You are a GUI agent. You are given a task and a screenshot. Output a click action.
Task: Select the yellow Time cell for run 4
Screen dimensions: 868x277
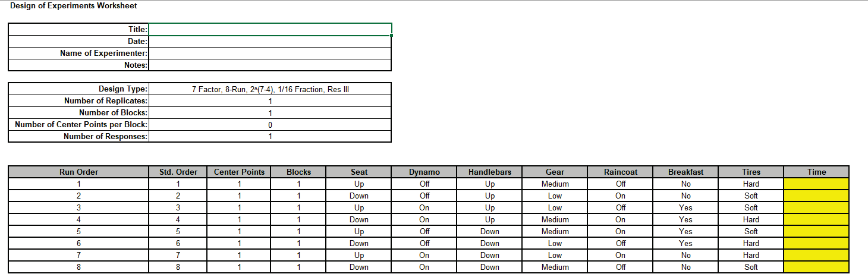pyautogui.click(x=816, y=219)
